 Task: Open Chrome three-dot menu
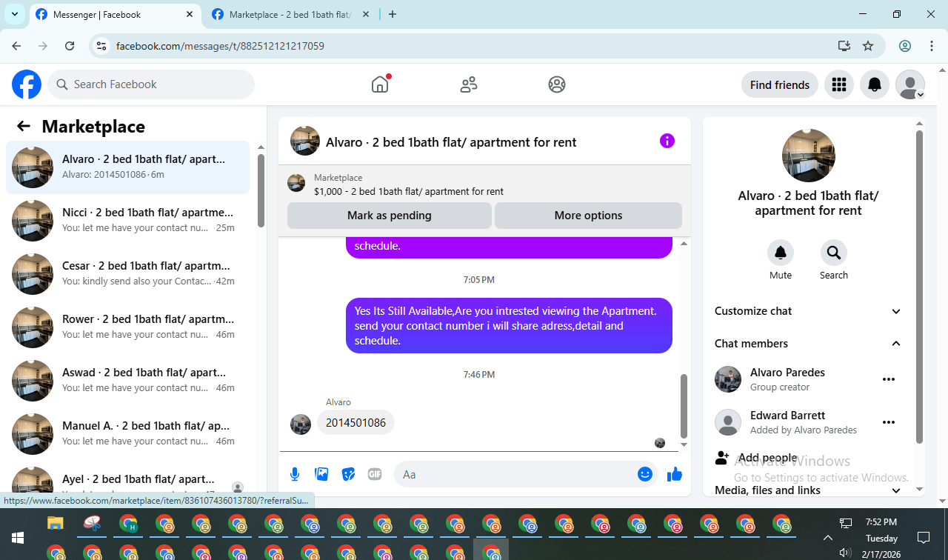[x=932, y=46]
